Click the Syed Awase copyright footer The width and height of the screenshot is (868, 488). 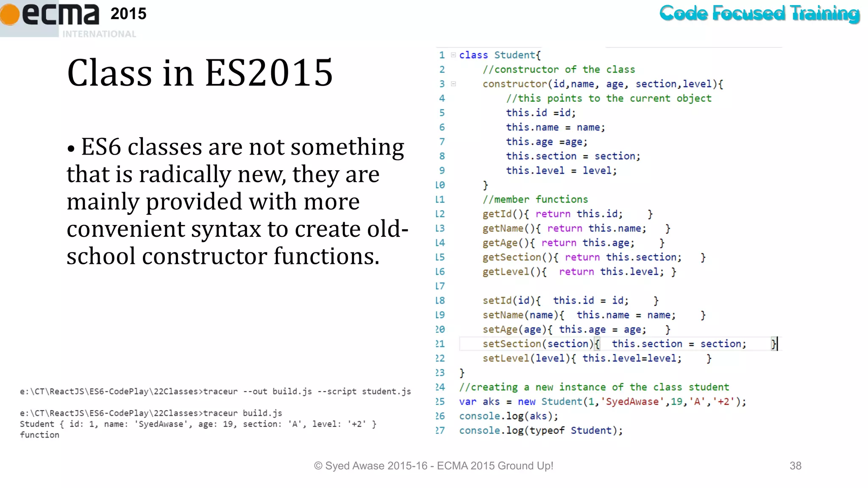pos(434,466)
